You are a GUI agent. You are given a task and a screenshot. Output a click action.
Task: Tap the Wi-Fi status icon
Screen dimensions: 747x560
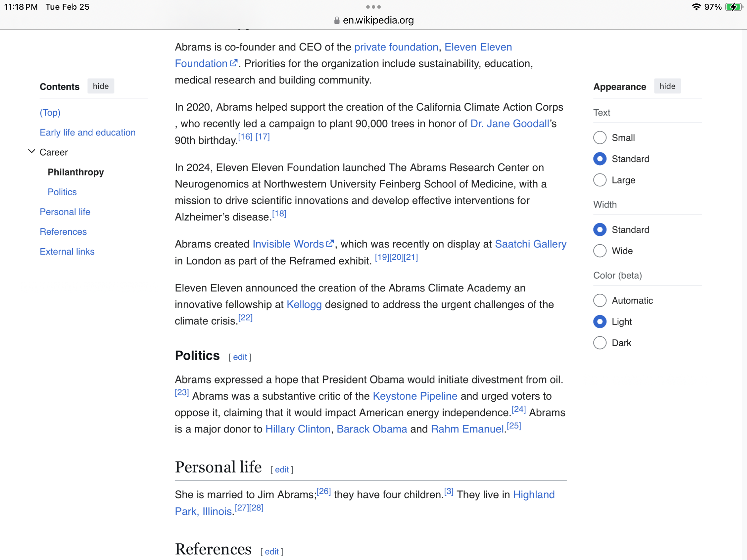tap(696, 7)
